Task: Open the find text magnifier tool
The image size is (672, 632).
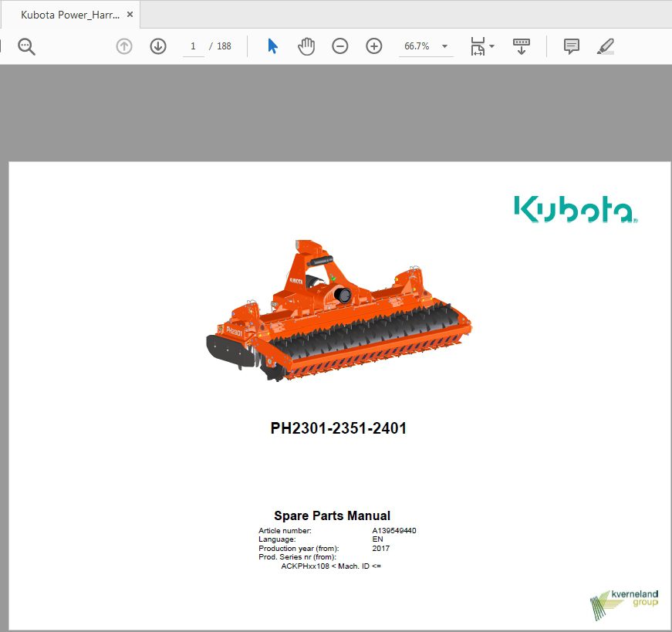Action: tap(26, 46)
